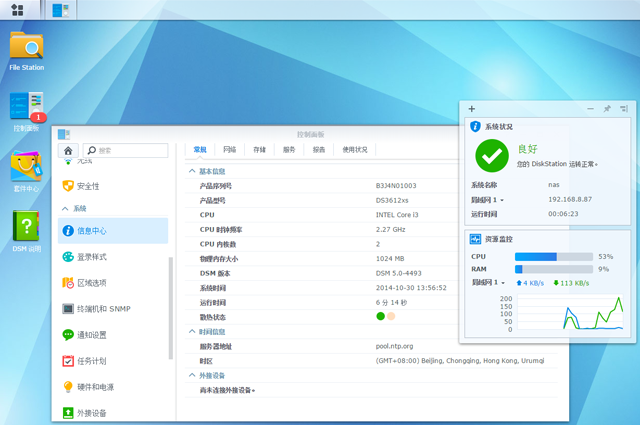Click the INTEL Core i3 value
The width and height of the screenshot is (640, 425).
pos(397,215)
